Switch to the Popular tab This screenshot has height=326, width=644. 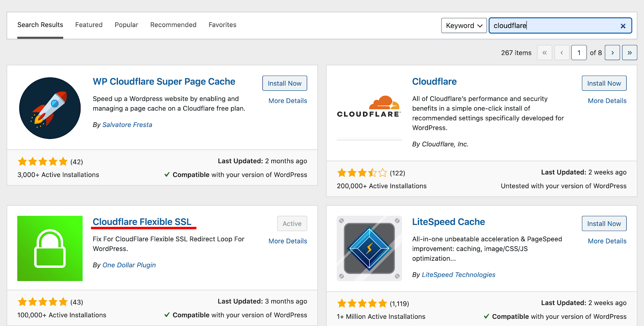tap(126, 25)
